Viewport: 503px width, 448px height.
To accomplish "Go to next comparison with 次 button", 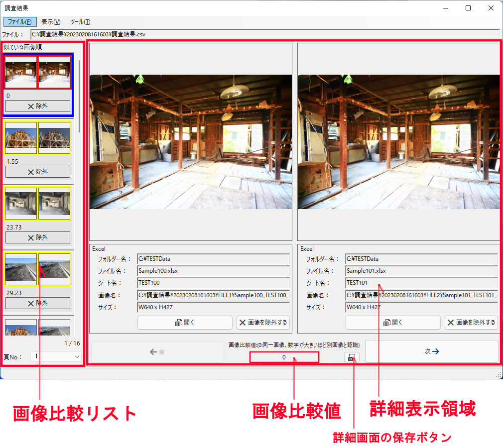I will click(431, 351).
